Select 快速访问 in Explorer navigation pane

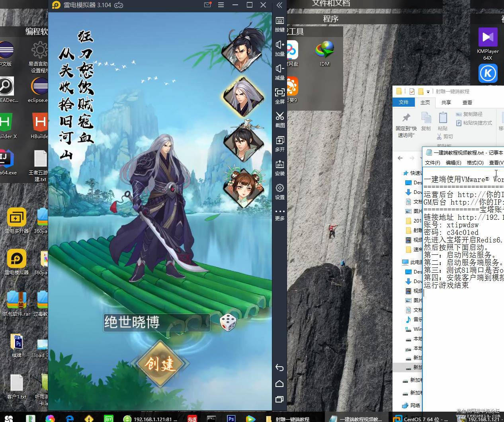[x=412, y=173]
